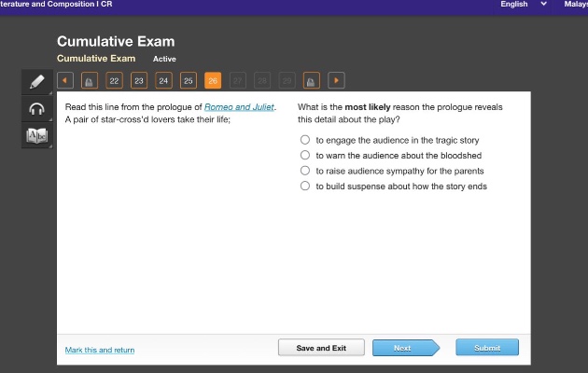
Task: Click the previous questions left arrow
Action: tap(65, 80)
